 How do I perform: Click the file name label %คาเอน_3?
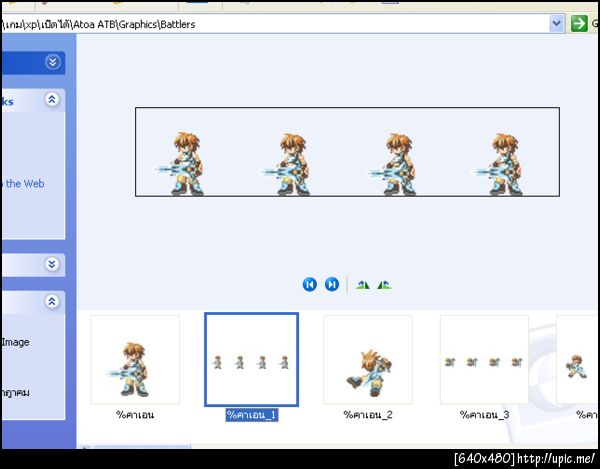pyautogui.click(x=484, y=415)
